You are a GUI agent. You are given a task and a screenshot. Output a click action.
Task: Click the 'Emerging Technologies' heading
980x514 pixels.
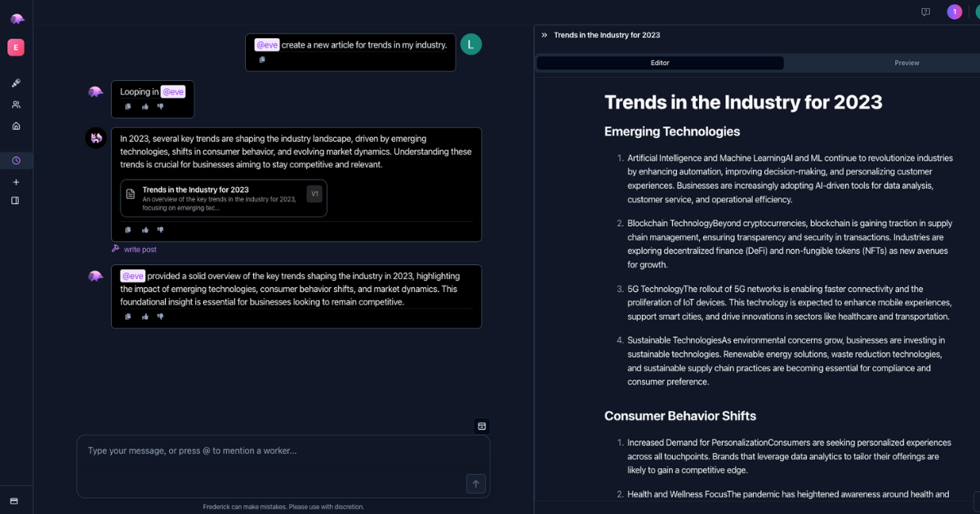[672, 131]
